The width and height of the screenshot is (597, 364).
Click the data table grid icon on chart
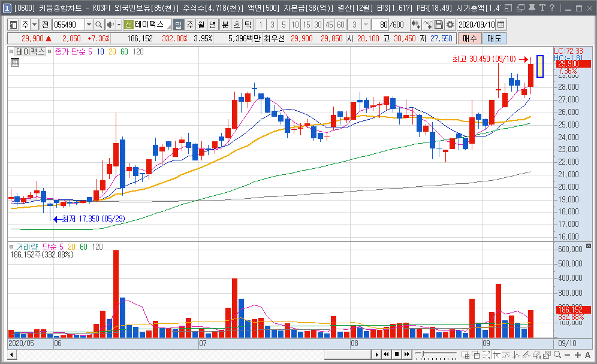[x=15, y=62]
